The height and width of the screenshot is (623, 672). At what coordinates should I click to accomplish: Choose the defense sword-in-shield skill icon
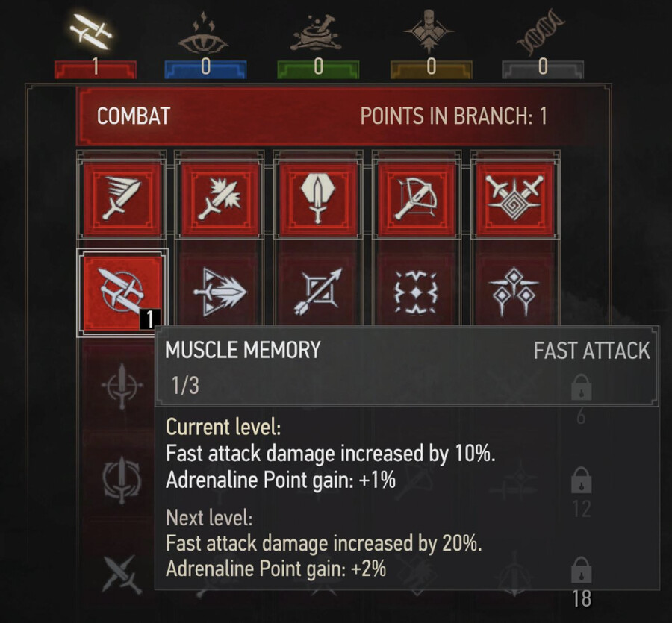point(318,198)
